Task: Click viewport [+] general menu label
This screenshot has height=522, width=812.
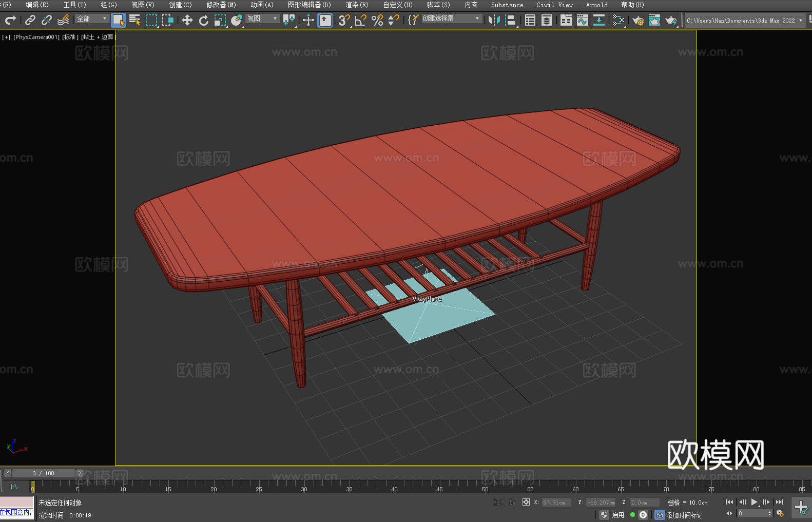Action: 6,37
